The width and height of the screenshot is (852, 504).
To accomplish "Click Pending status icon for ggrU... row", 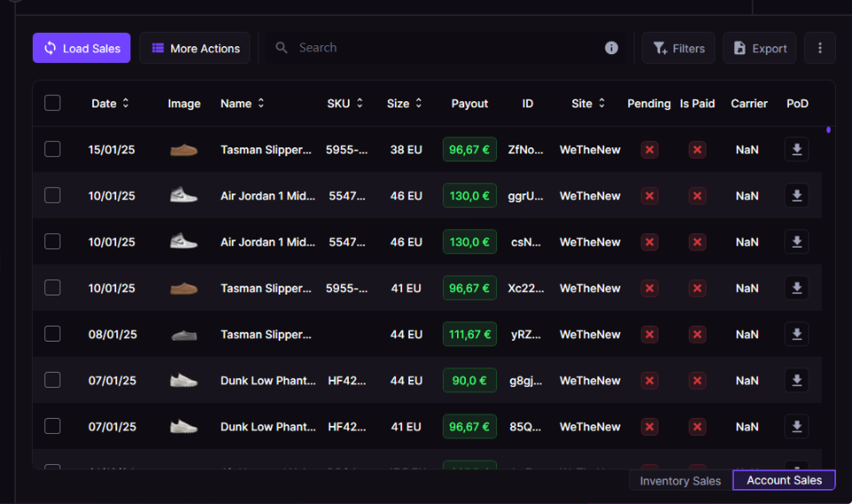I will pos(650,196).
